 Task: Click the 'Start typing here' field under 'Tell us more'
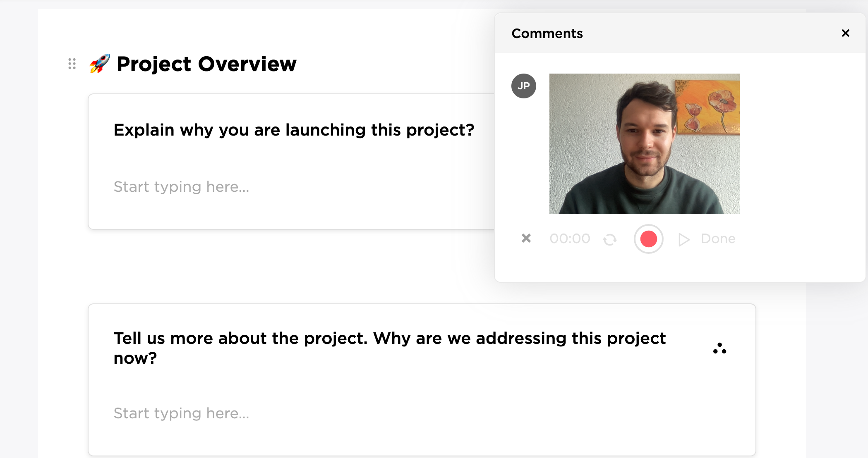coord(181,413)
